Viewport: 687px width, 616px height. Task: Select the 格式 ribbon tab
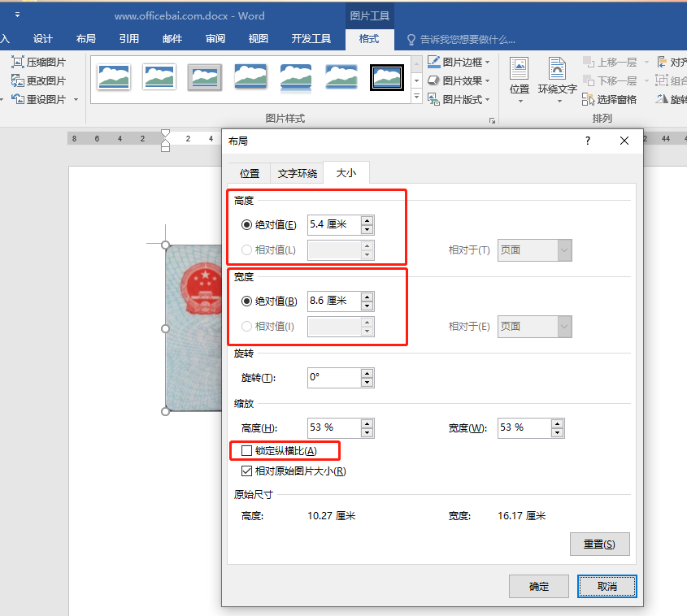[x=370, y=38]
